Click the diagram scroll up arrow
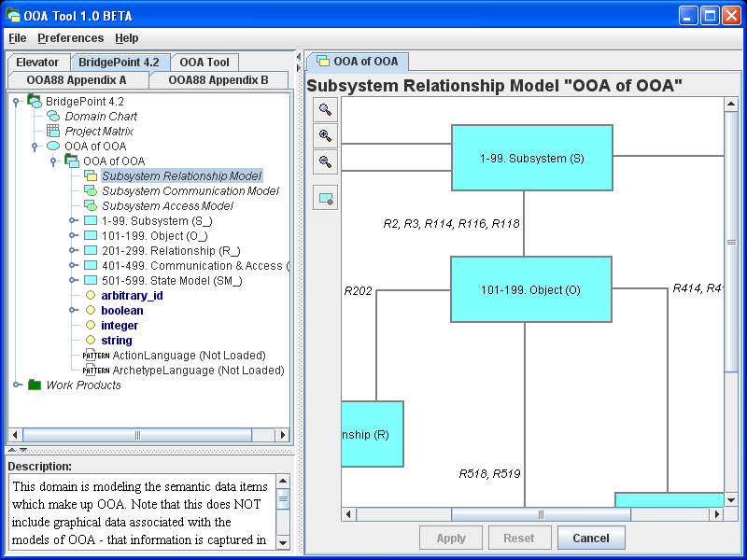747x560 pixels. click(731, 104)
